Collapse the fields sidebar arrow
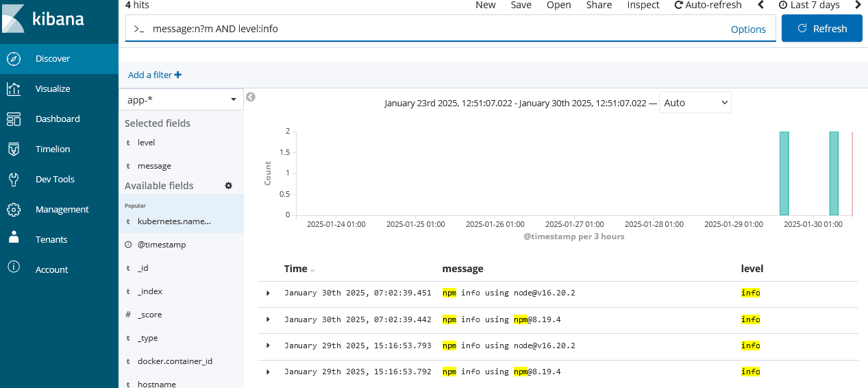Screen dimensions: 868x388 click(x=251, y=97)
